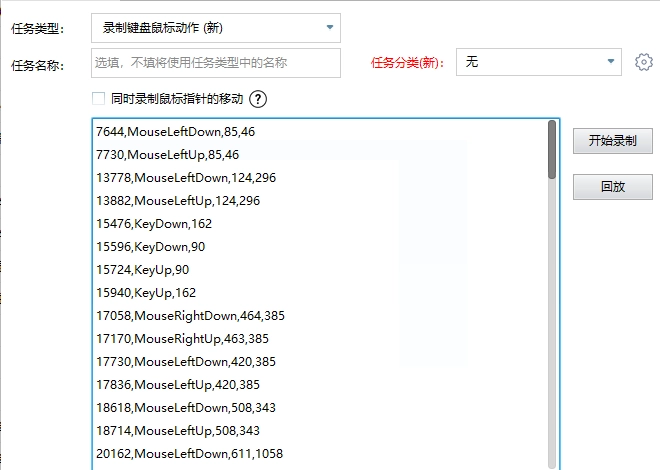Click the help question mark icon
660x470 pixels.
(x=258, y=99)
